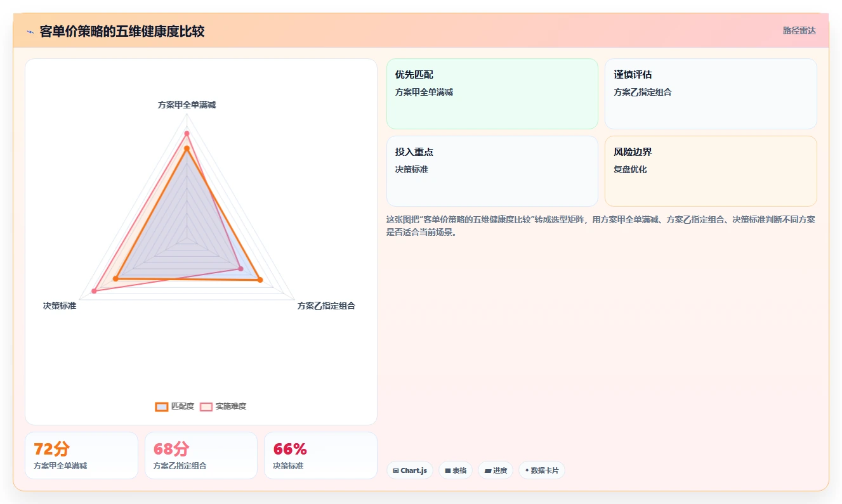Select the 风险边界 card

tap(711, 171)
